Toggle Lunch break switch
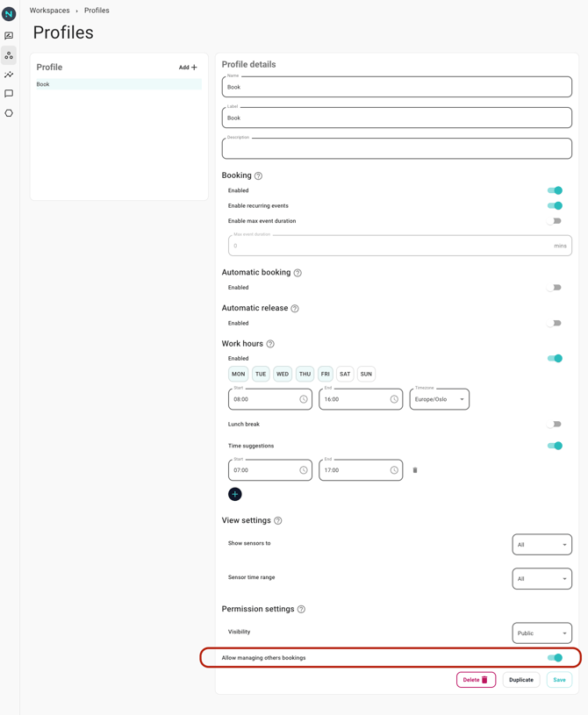 click(x=555, y=425)
